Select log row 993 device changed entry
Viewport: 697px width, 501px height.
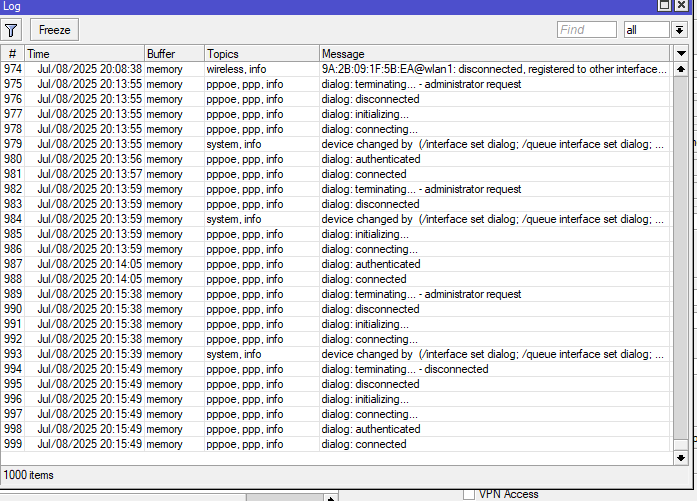(336, 354)
